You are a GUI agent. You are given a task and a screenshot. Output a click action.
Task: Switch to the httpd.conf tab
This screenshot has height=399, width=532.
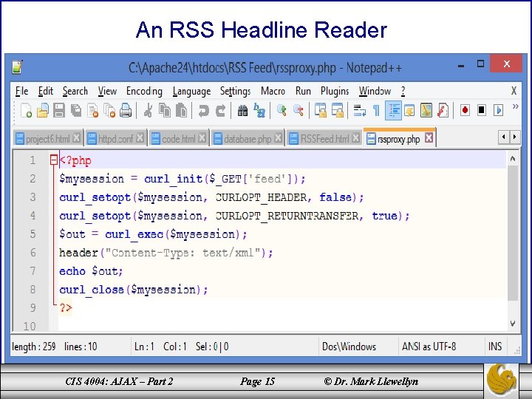click(x=115, y=138)
